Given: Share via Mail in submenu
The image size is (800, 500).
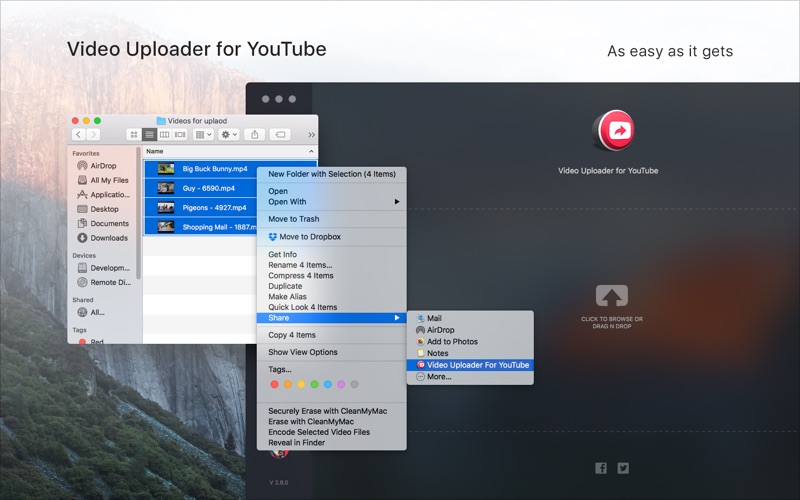Looking at the screenshot, I should click(470, 318).
